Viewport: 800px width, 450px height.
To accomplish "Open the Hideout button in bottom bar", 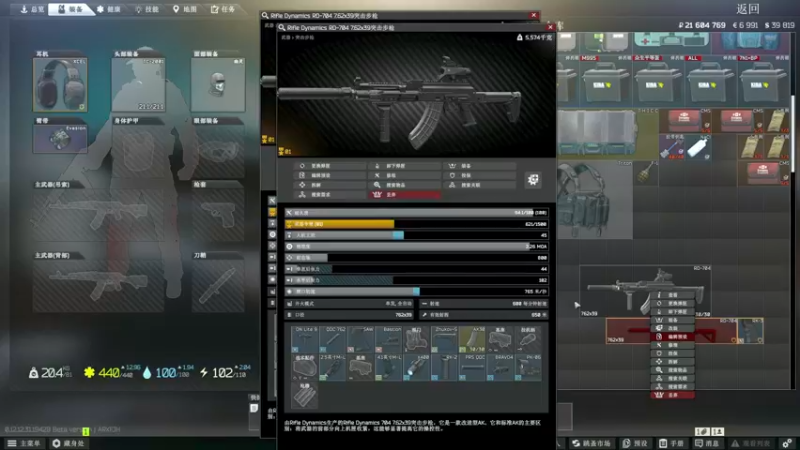I will (68, 443).
